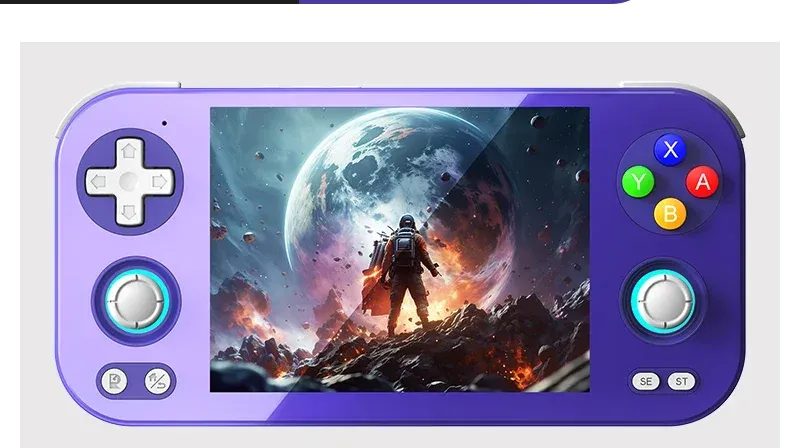The image size is (800, 448).
Task: Click the blue X button on the console
Action: [670, 150]
